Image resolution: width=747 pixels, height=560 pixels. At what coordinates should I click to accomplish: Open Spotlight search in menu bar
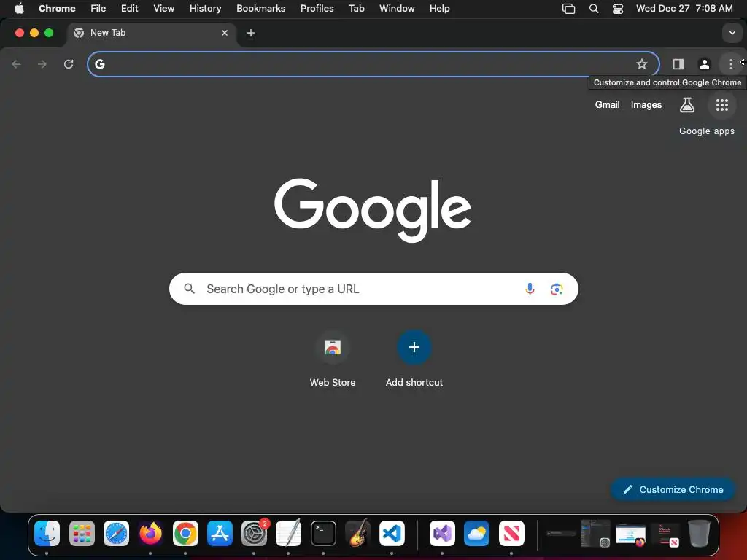(x=594, y=9)
